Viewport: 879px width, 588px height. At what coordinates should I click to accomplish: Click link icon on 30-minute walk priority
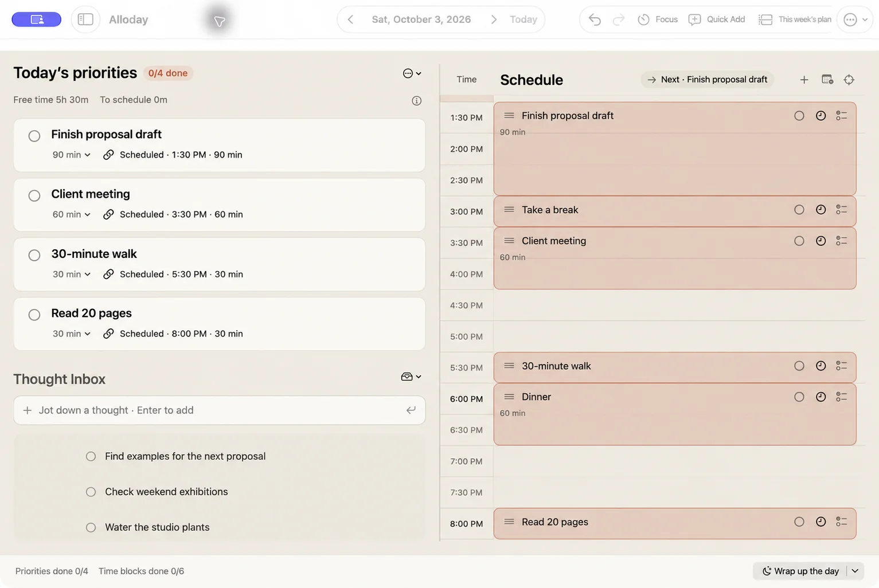click(108, 274)
